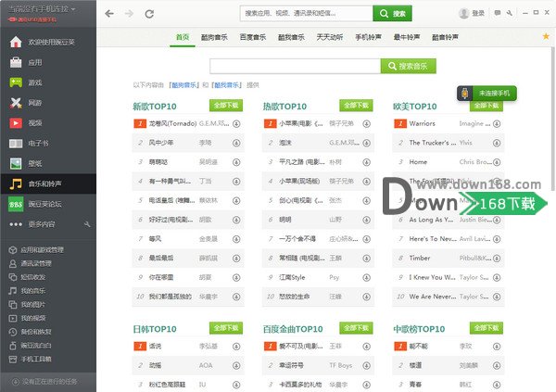
Task: Switch to the 酷狗音乐 tab
Action: click(214, 37)
